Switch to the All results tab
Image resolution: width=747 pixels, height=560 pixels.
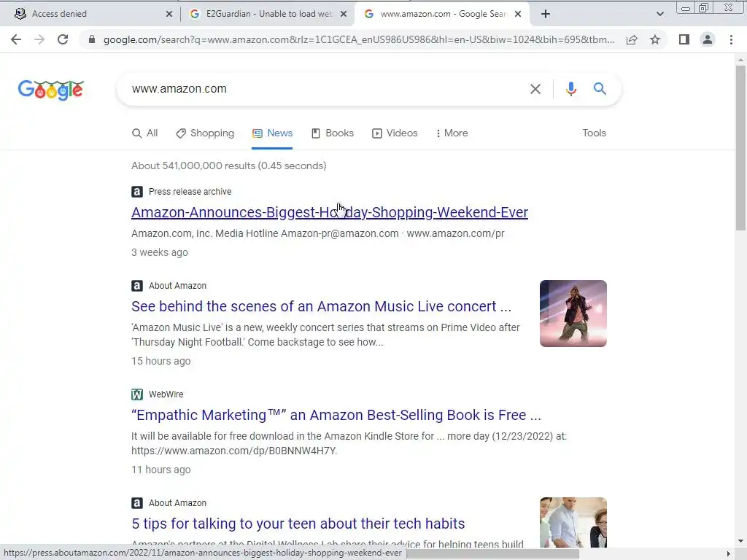coord(145,133)
